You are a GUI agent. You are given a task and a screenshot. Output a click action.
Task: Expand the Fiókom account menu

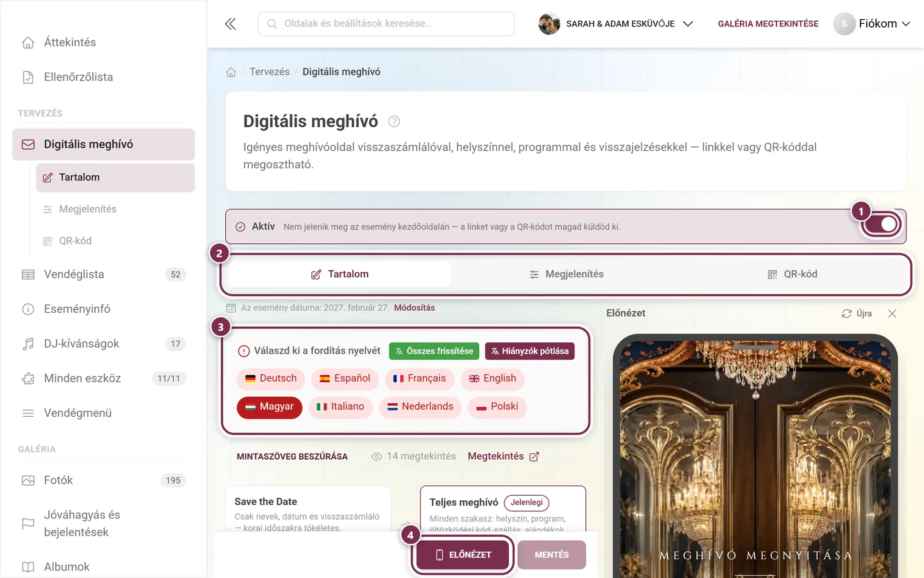click(872, 24)
